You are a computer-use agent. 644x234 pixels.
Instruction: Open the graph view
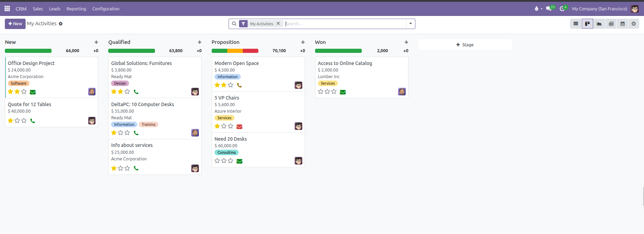[x=599, y=24]
